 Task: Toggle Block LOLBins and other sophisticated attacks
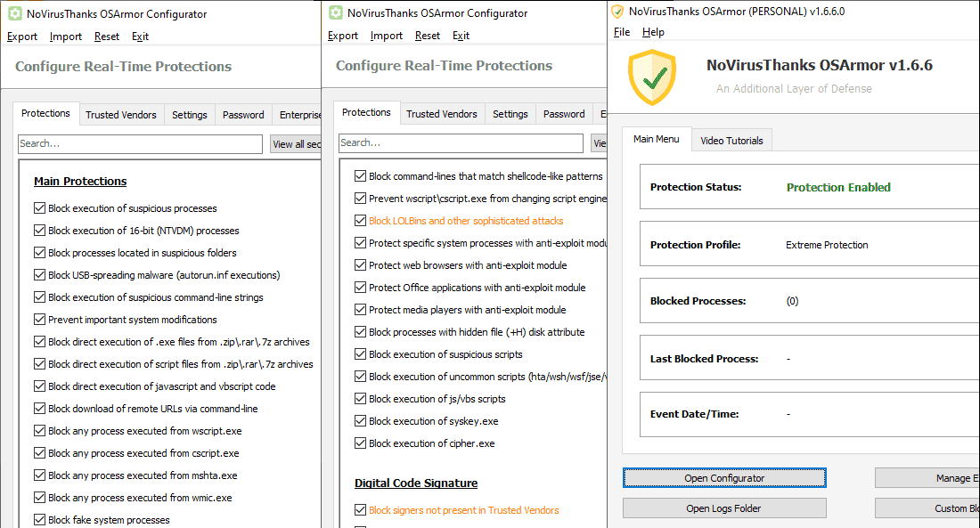pos(360,221)
